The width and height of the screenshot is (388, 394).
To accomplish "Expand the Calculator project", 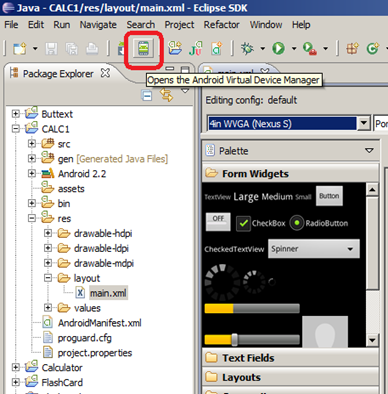I will click(15, 367).
